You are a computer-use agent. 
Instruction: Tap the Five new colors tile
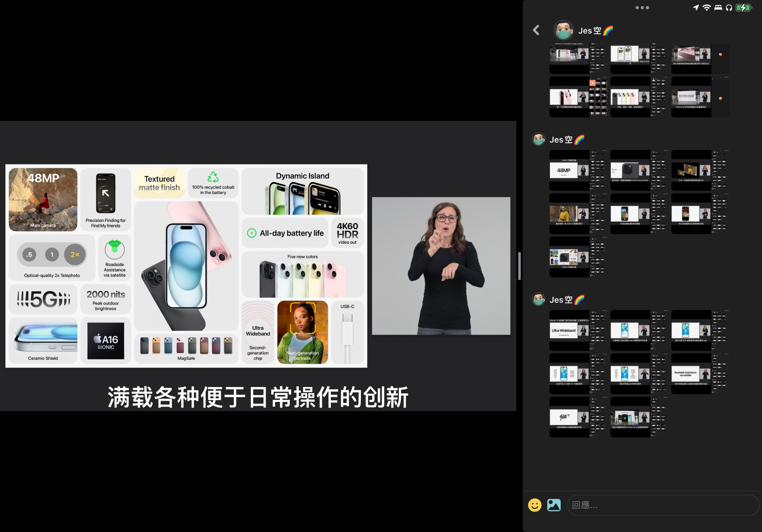tap(302, 274)
